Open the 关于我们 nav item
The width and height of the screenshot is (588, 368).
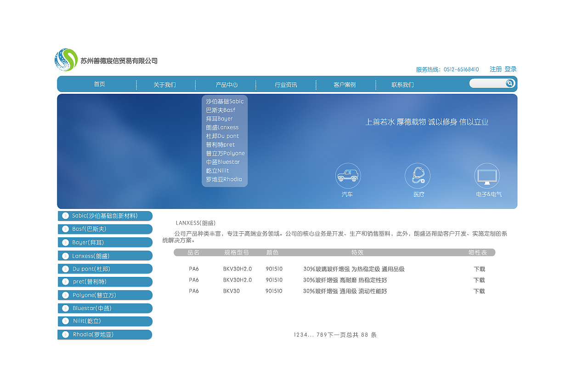tap(164, 85)
